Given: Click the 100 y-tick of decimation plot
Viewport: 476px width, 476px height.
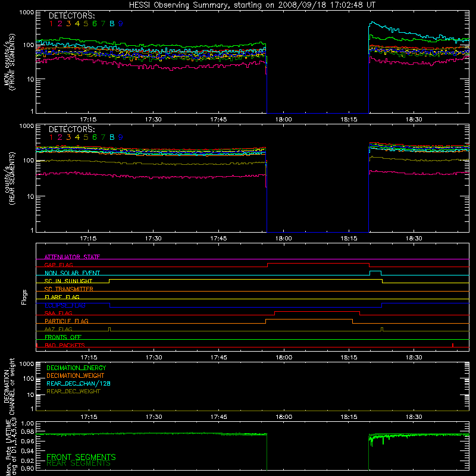Looking at the screenshot, I should pos(29,378).
